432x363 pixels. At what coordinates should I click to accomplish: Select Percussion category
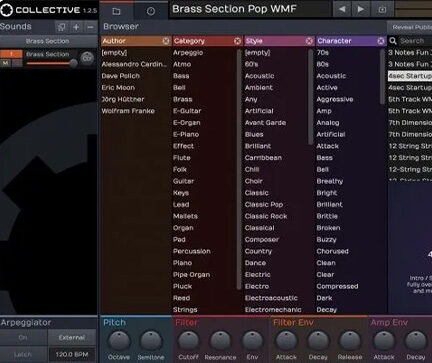pos(192,251)
